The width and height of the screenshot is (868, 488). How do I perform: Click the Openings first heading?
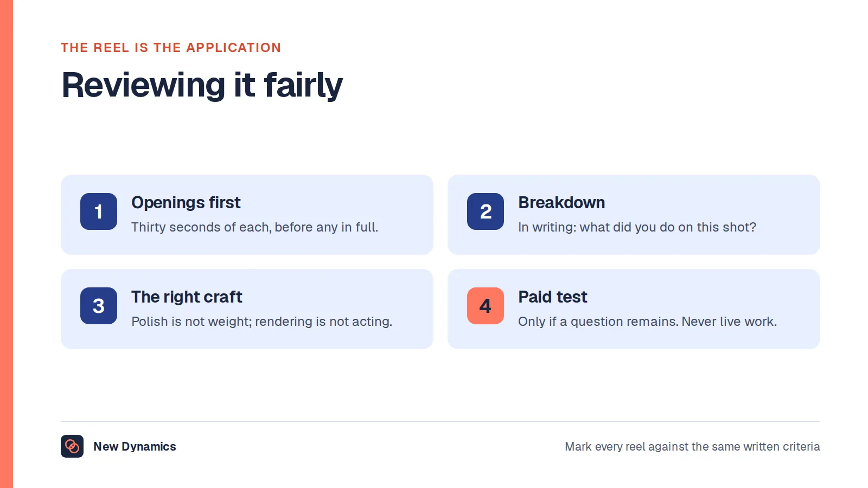coord(186,203)
